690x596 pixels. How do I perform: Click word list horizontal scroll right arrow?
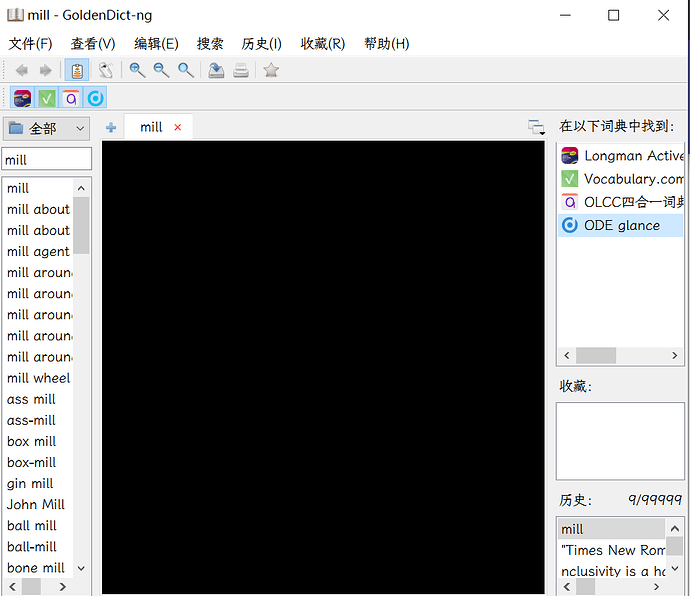(x=63, y=587)
